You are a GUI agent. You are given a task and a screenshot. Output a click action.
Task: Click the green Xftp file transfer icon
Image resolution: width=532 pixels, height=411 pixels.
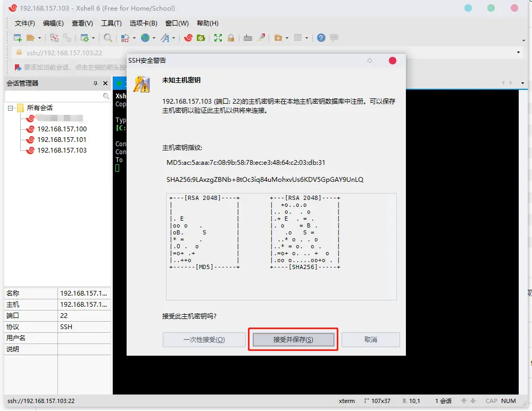pyautogui.click(x=201, y=38)
